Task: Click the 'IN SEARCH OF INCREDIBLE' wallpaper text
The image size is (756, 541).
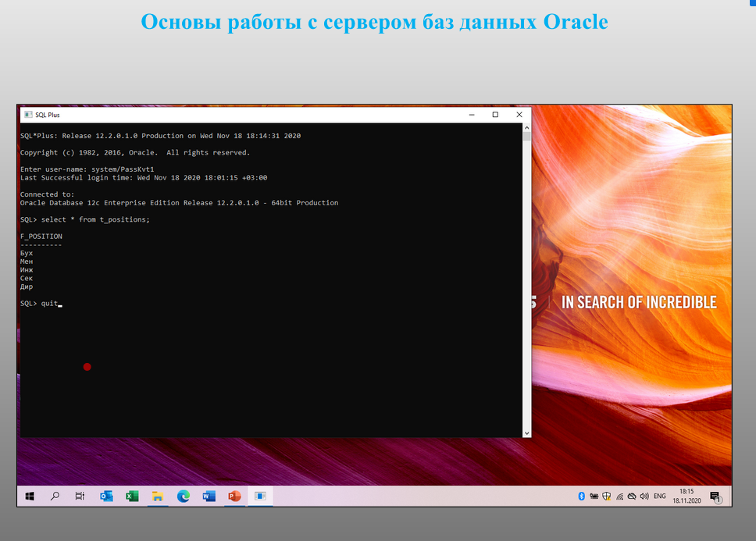Action: tap(639, 303)
